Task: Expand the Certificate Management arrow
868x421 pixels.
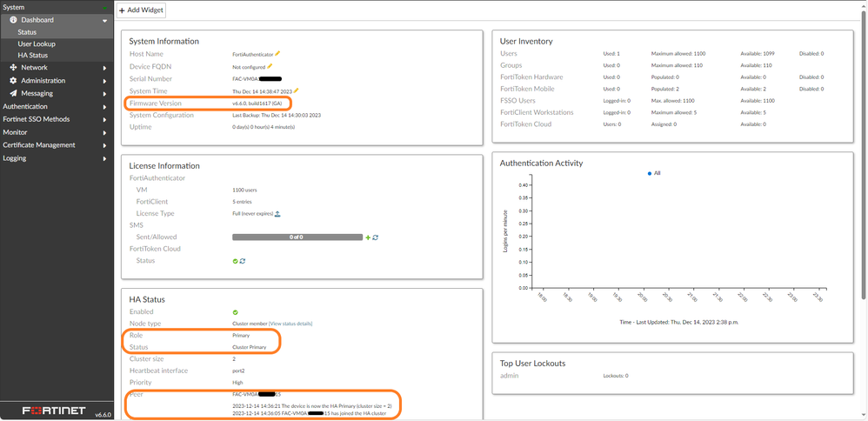Action: click(104, 145)
